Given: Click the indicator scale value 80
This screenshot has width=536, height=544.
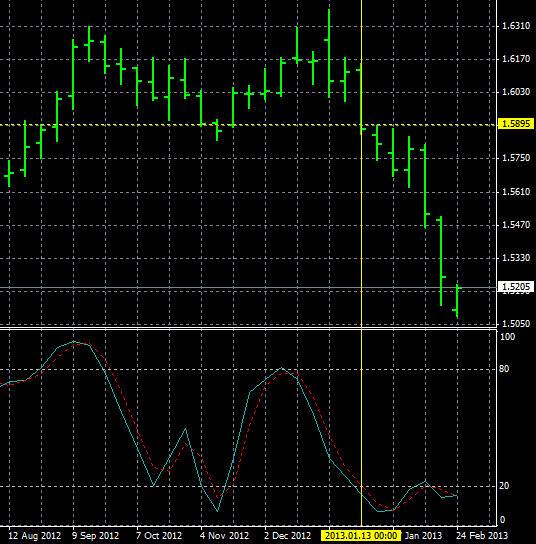Looking at the screenshot, I should (x=504, y=369).
